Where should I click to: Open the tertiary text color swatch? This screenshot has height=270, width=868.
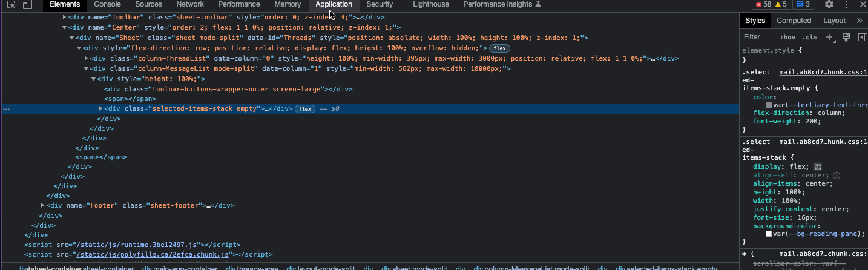pyautogui.click(x=769, y=105)
